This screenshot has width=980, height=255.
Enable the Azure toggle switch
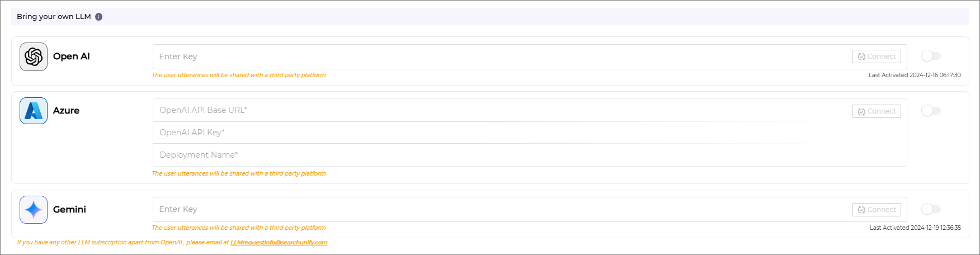tap(931, 111)
